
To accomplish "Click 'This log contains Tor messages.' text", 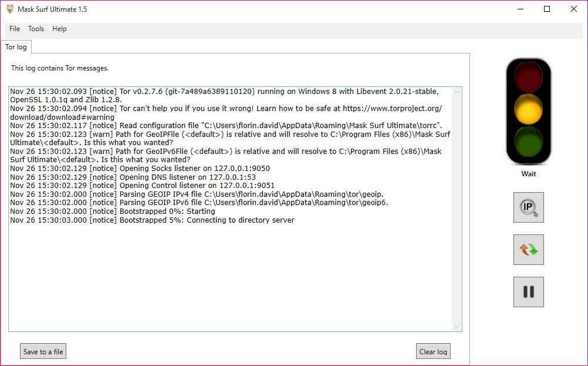I will (60, 68).
